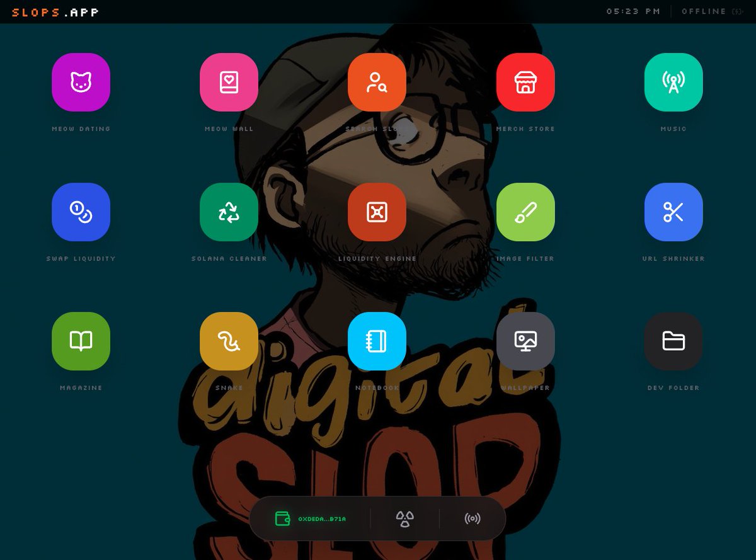Open the Merch Store shop icon
The height and width of the screenshot is (560, 756).
525,82
